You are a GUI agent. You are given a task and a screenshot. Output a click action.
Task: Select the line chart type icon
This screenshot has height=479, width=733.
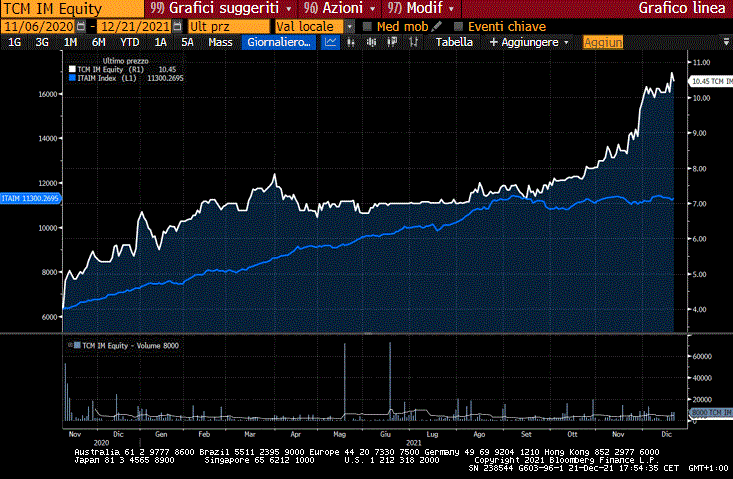pos(331,43)
